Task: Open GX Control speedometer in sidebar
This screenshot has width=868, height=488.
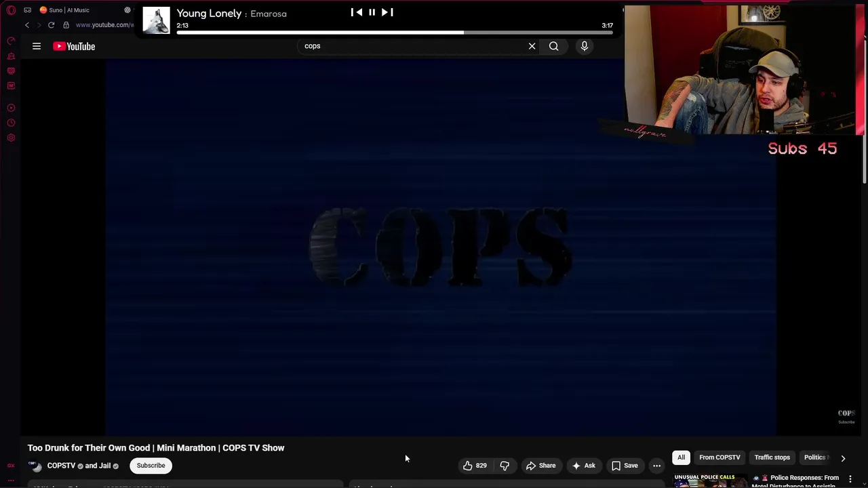Action: click(x=11, y=41)
